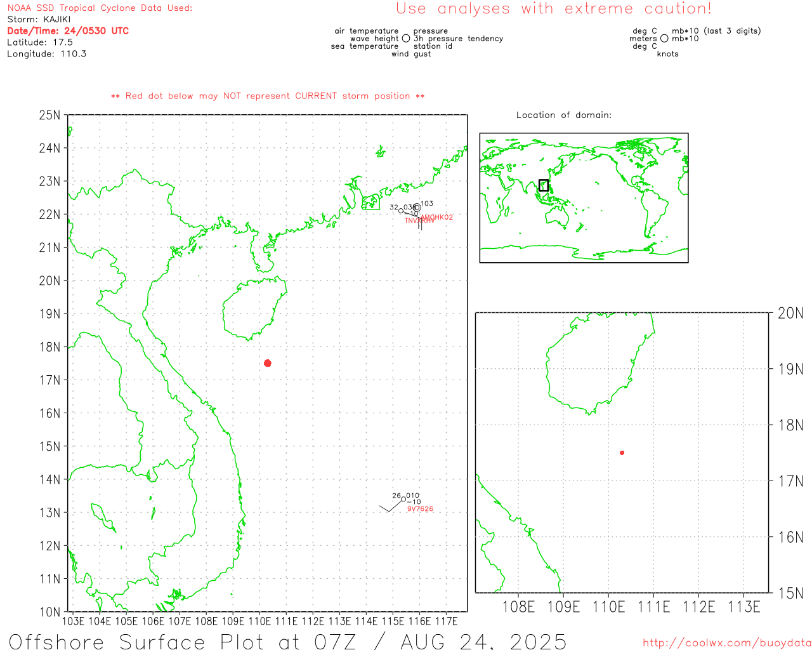
Task: Click the 'Latitude: 17.5' text
Action: [40, 43]
